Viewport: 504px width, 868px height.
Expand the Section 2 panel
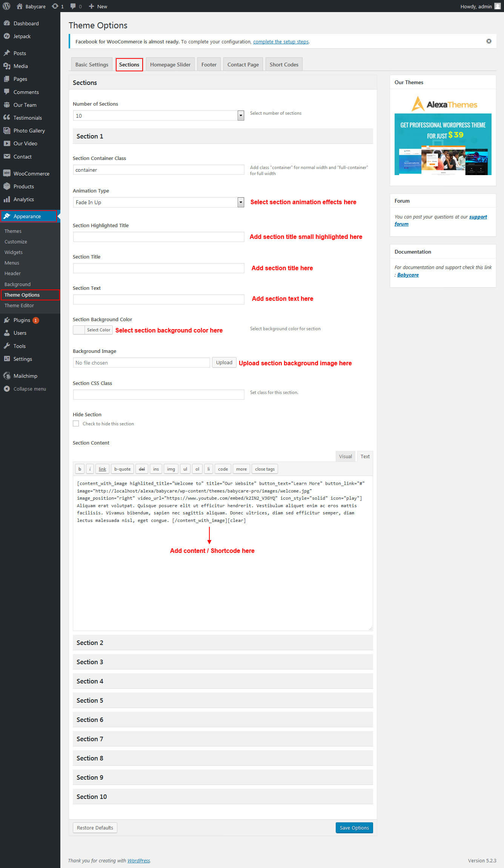[x=223, y=642]
